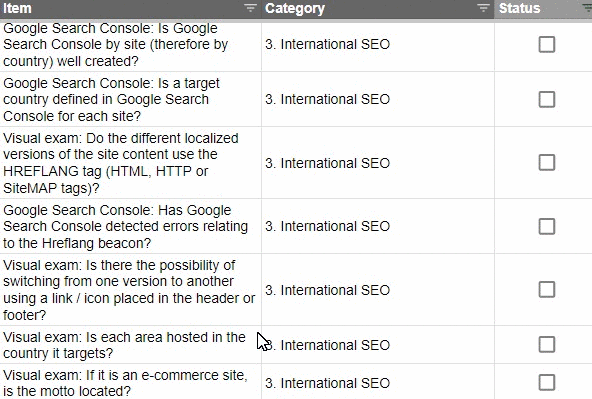
Task: Select cell 'Is Google Search Console by site'
Action: pos(131,45)
